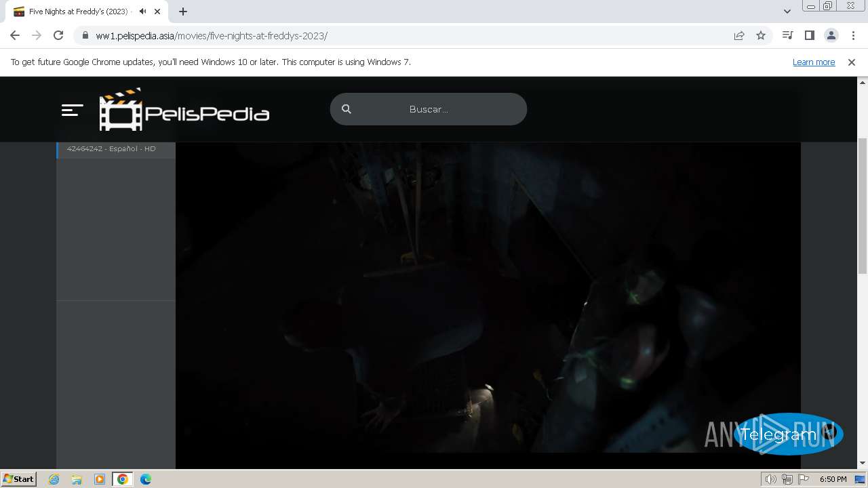This screenshot has width=868, height=488.
Task: Open the PelisPedia hamburger menu
Action: coord(72,110)
